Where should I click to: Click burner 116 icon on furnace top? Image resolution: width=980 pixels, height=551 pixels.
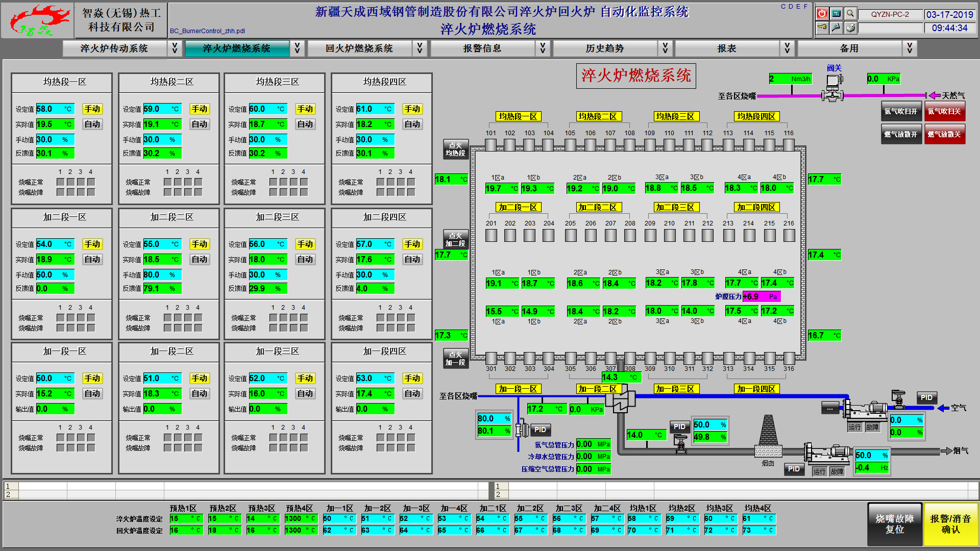click(789, 145)
